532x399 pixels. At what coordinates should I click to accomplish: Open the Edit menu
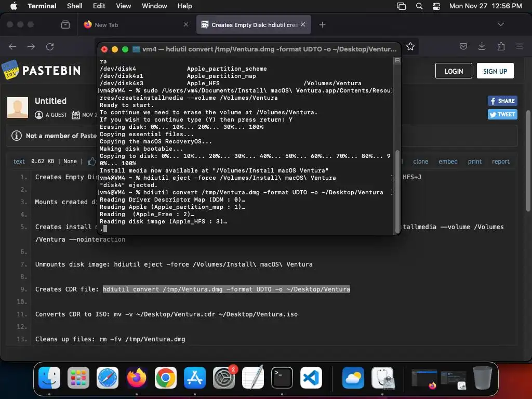[99, 6]
